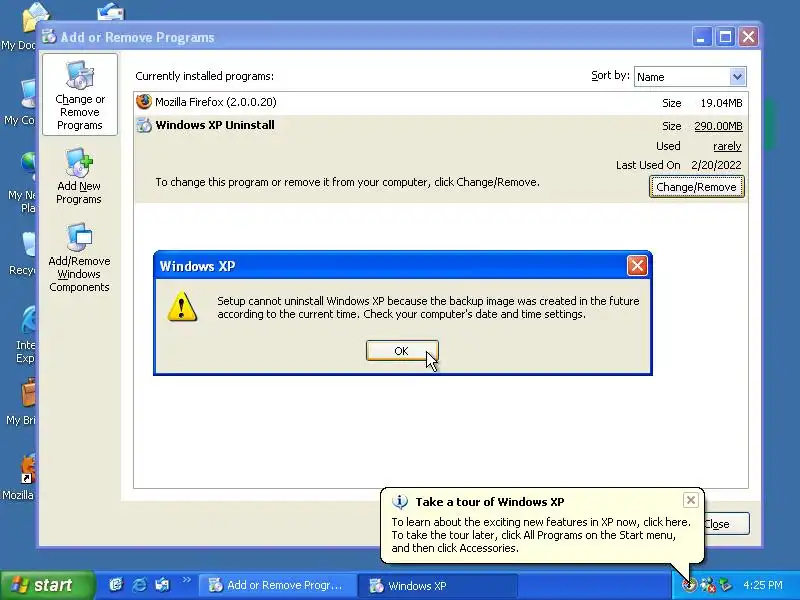This screenshot has height=600, width=800.
Task: Click the info icon in the tour balloon
Action: 399,502
